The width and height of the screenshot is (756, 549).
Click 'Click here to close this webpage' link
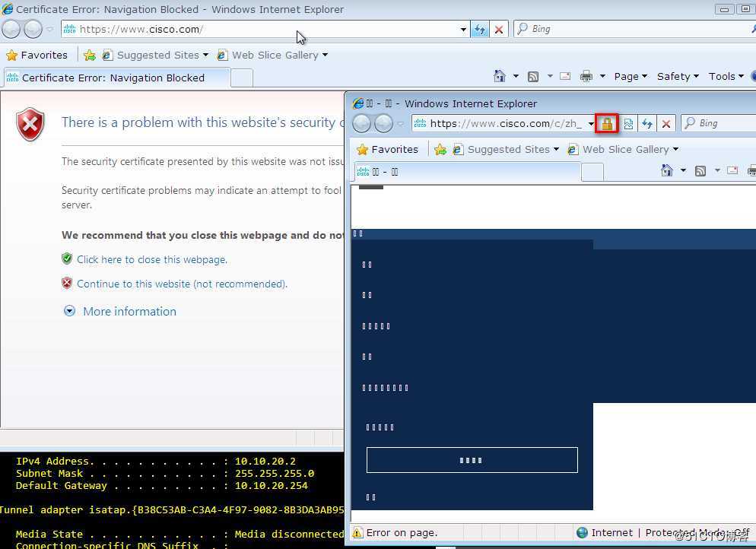[152, 259]
